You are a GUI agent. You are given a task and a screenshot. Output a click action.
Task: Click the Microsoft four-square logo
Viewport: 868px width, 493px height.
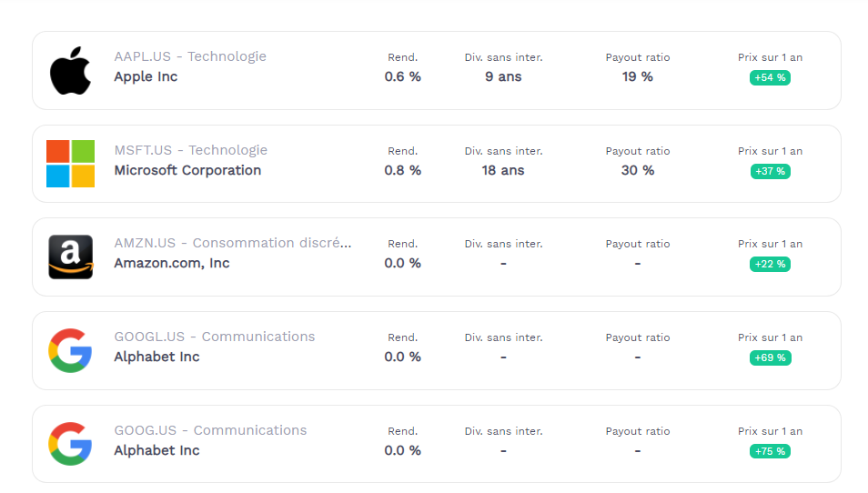point(70,164)
